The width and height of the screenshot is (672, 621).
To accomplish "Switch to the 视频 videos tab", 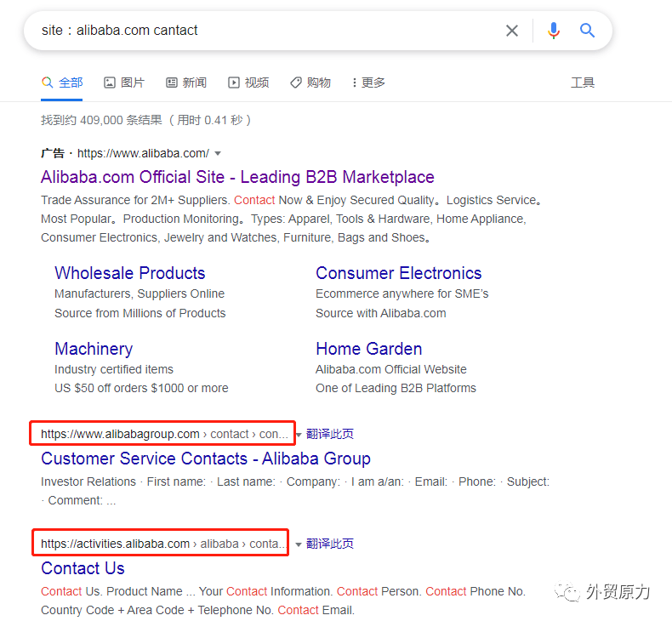I will click(x=248, y=83).
